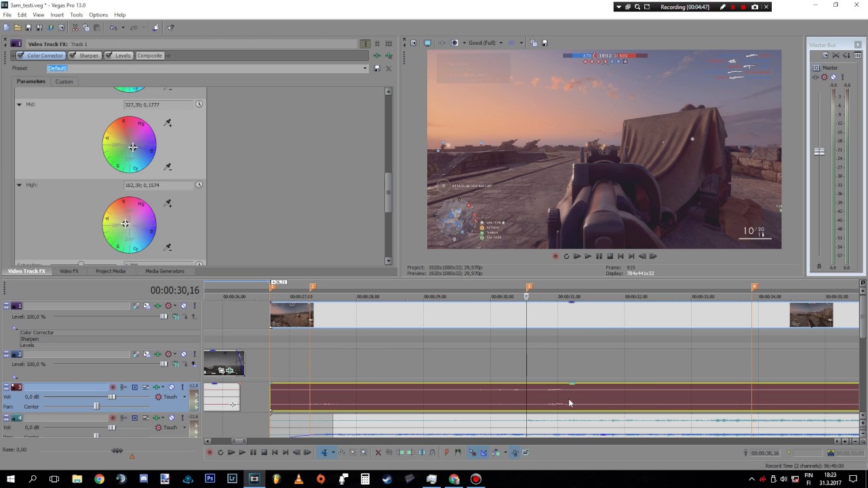The width and height of the screenshot is (868, 488).
Task: Stop playback in timeline transport bar
Action: [x=264, y=453]
